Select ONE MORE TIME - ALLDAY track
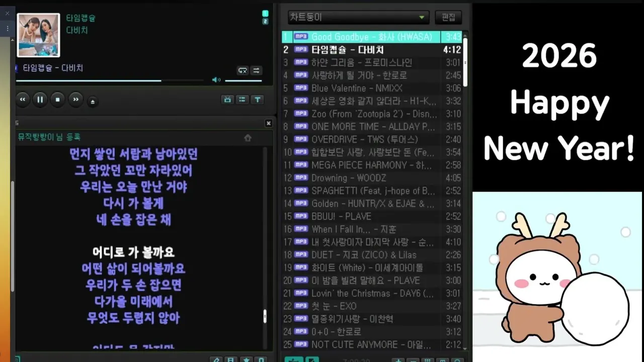Image resolution: width=644 pixels, height=362 pixels. tap(372, 127)
